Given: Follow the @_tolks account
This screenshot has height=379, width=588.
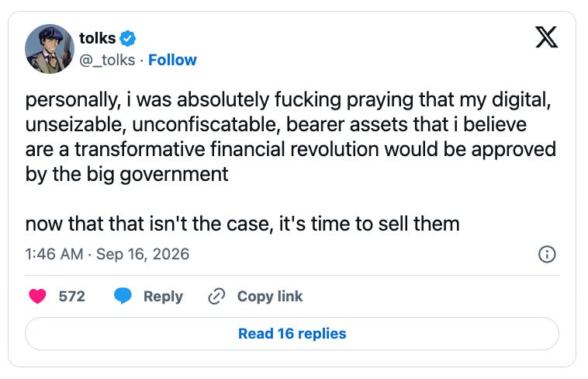Looking at the screenshot, I should coord(172,60).
